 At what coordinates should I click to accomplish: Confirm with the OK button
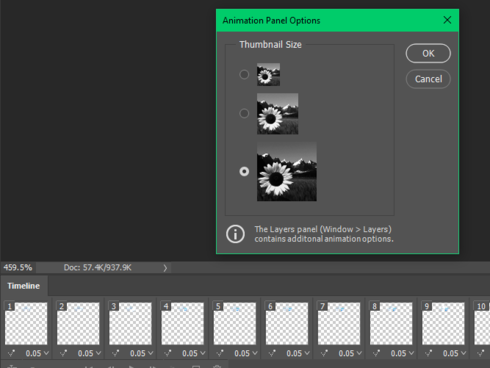click(428, 53)
